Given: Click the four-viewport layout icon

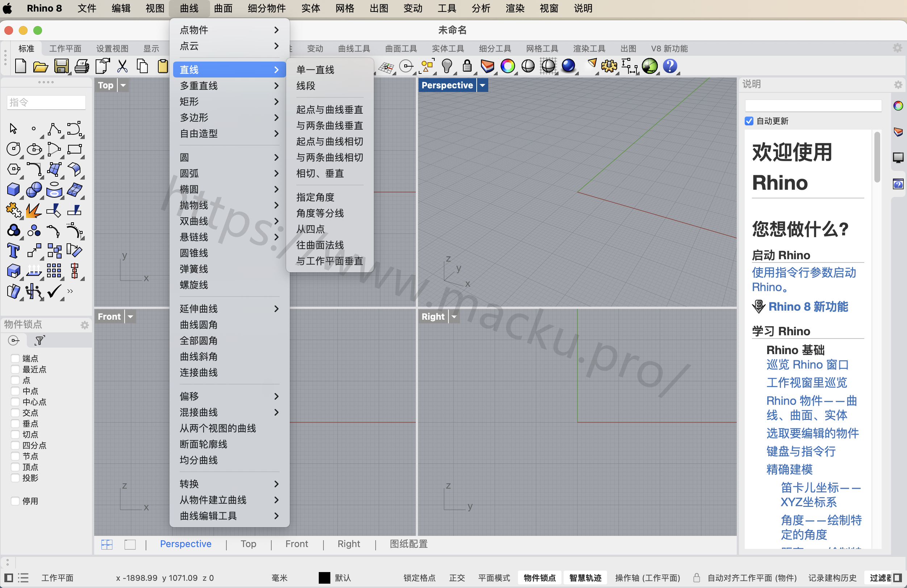Looking at the screenshot, I should [107, 544].
